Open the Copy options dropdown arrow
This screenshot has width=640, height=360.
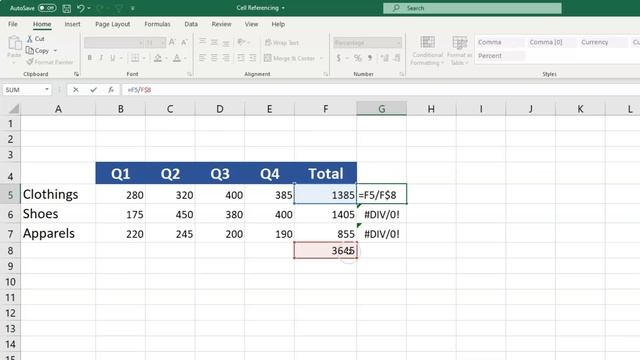(x=55, y=51)
